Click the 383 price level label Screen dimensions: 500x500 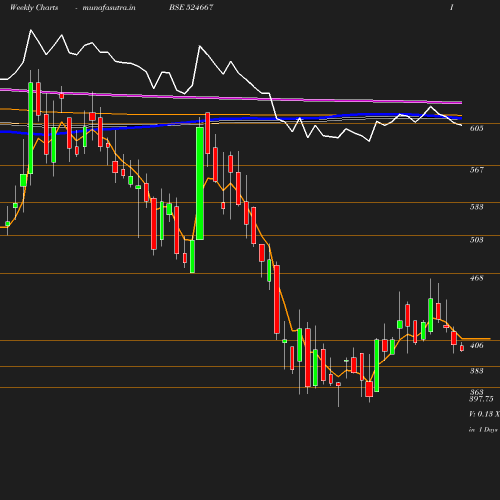[476, 371]
